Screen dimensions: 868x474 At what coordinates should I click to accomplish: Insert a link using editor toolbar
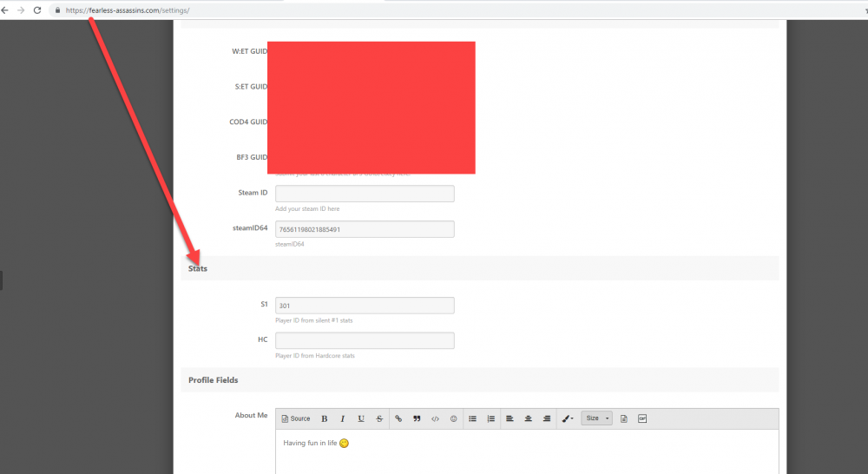click(398, 418)
